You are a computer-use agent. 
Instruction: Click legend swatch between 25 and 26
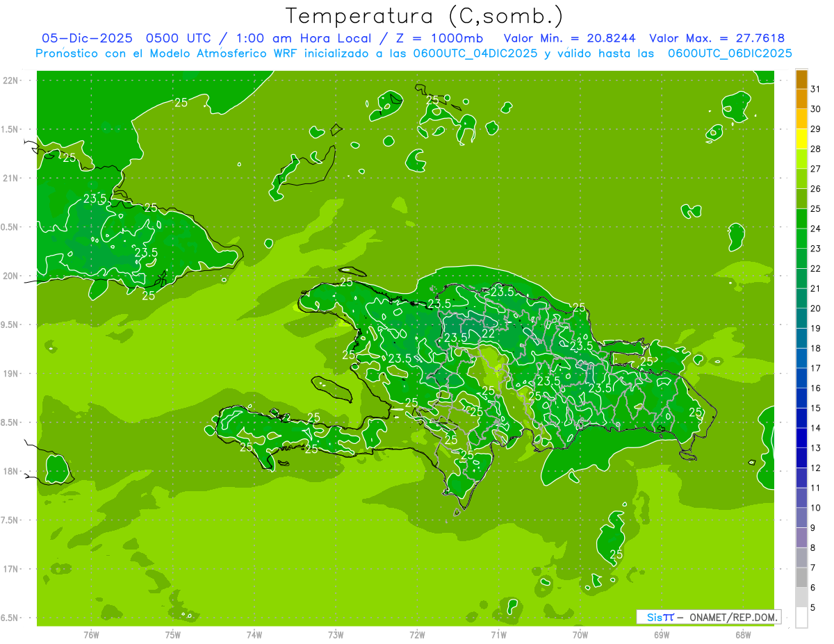pyautogui.click(x=801, y=199)
